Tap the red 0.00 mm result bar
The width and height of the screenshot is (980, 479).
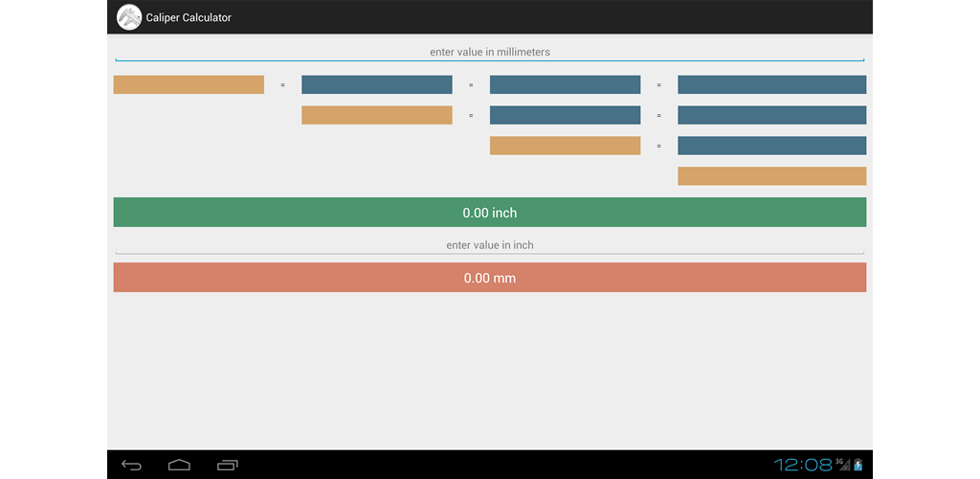[490, 278]
